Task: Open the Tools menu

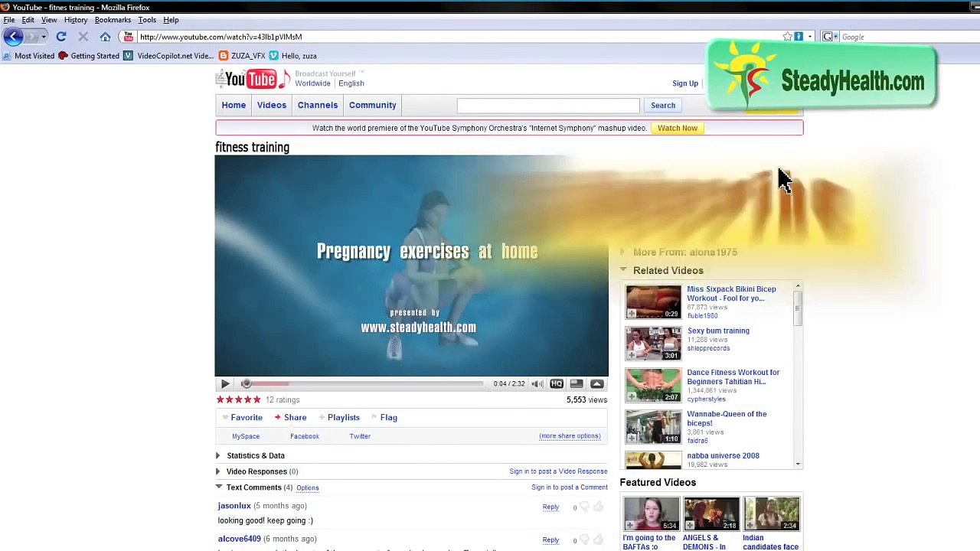Action: click(147, 20)
